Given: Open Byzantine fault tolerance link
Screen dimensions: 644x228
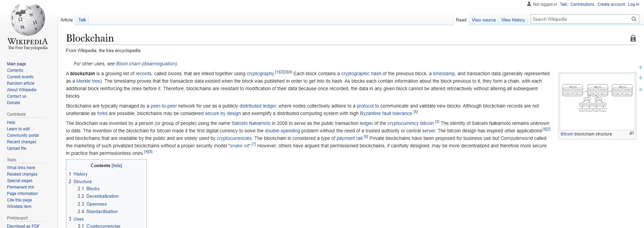Looking at the screenshot, I should tap(386, 113).
